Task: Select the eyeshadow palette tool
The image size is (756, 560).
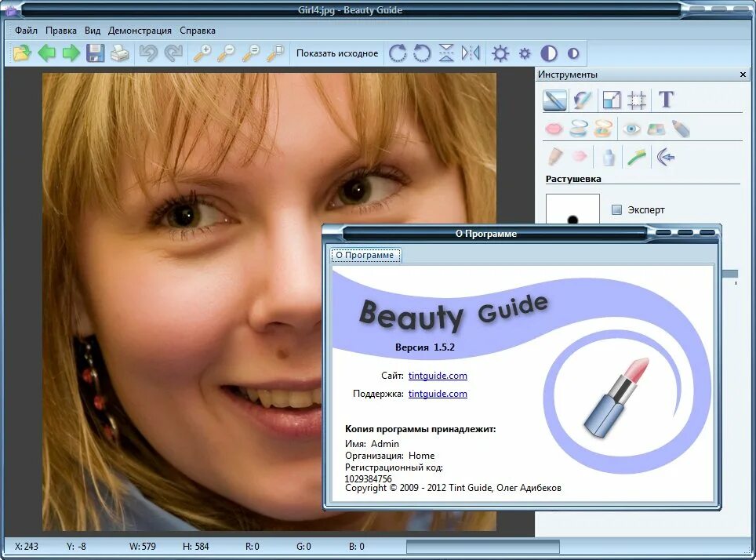Action: (656, 129)
